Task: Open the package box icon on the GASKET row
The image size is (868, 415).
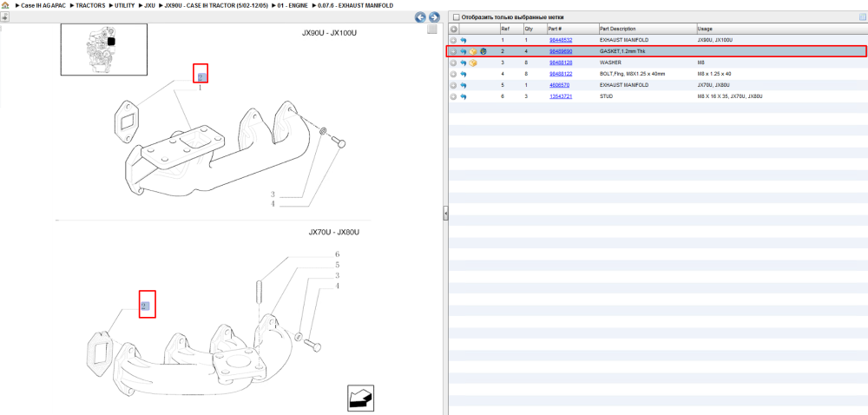Action: (473, 51)
